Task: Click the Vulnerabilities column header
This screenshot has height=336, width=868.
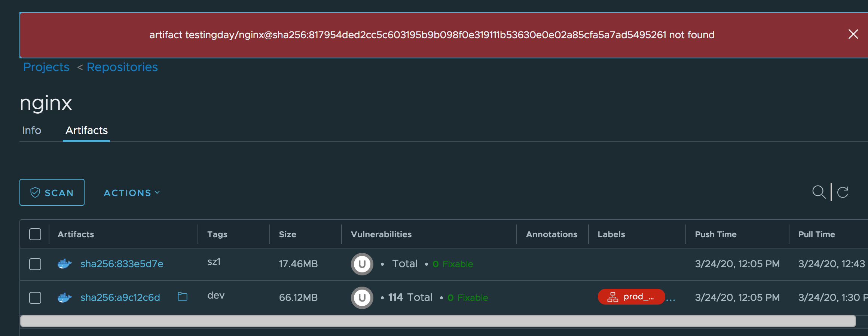Action: pyautogui.click(x=381, y=234)
